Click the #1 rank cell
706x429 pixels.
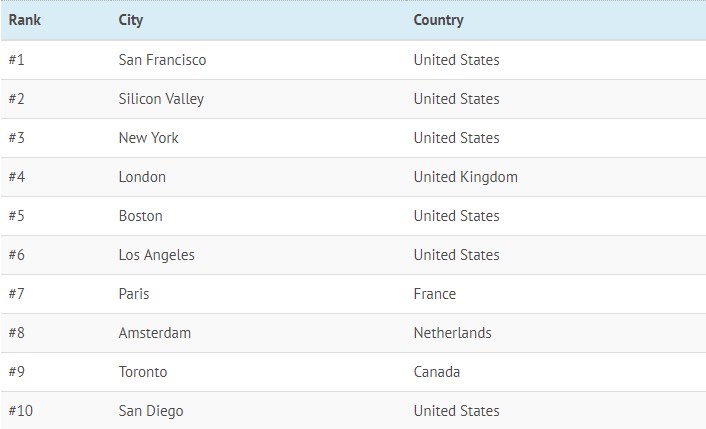tap(16, 60)
